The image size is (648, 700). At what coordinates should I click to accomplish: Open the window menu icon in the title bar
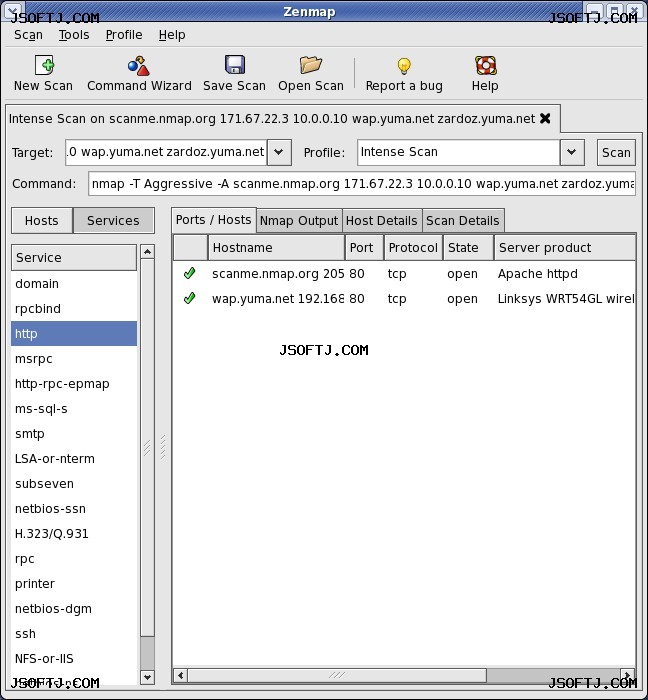(x=12, y=10)
